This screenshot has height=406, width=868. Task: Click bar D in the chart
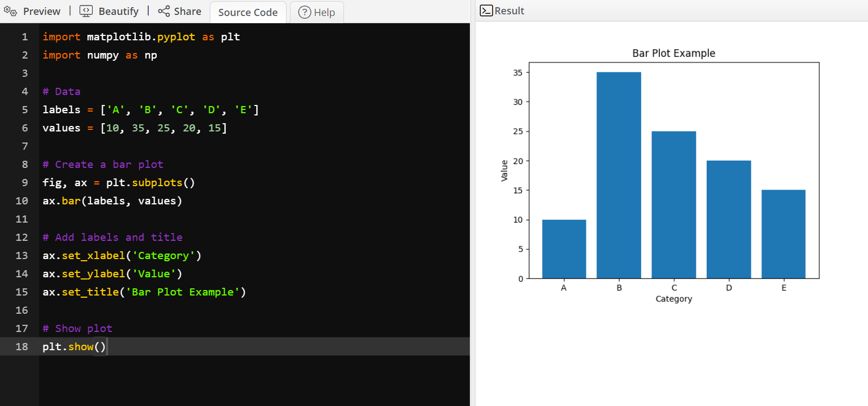(729, 219)
